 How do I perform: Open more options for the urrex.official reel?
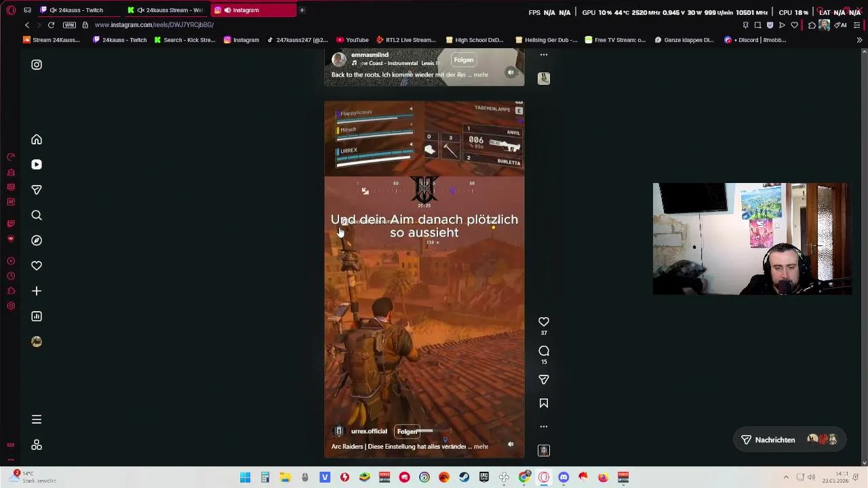click(544, 426)
